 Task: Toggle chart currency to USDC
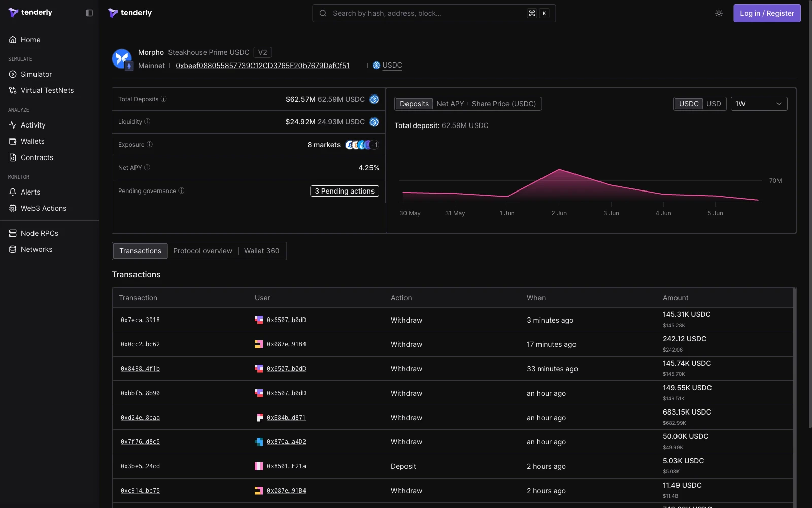689,104
